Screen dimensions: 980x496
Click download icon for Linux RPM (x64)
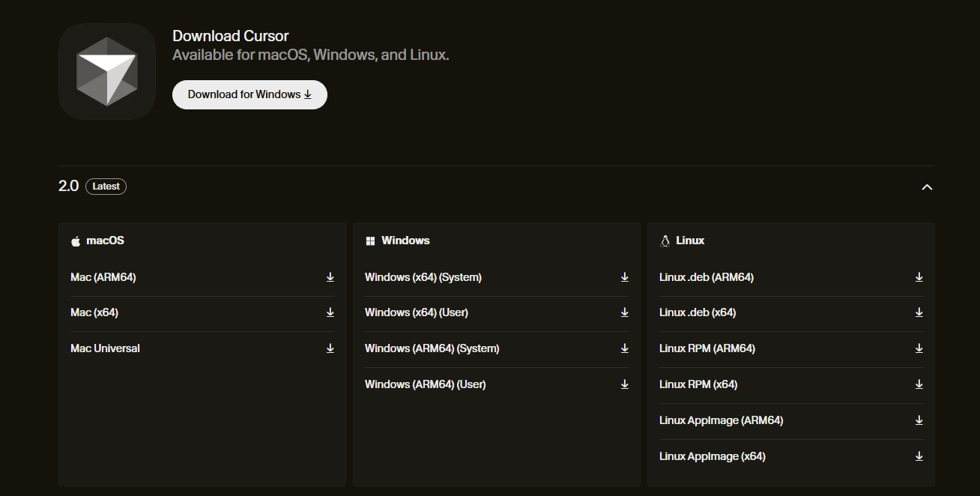919,384
